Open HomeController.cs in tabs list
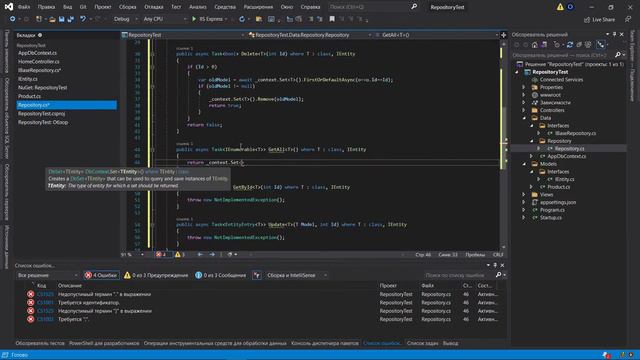640x360 pixels. click(39, 62)
